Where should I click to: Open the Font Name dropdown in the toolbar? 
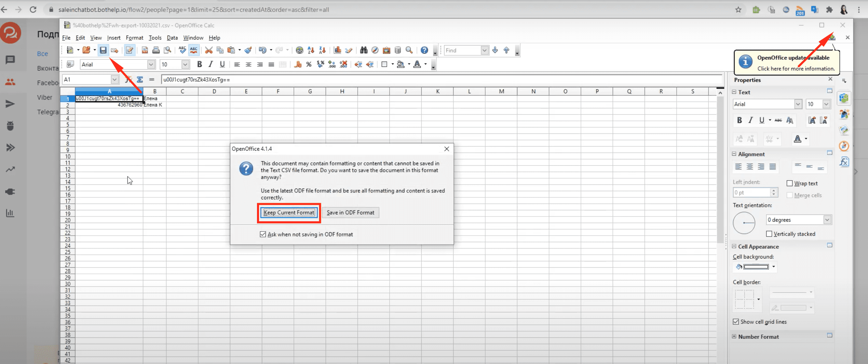point(151,64)
